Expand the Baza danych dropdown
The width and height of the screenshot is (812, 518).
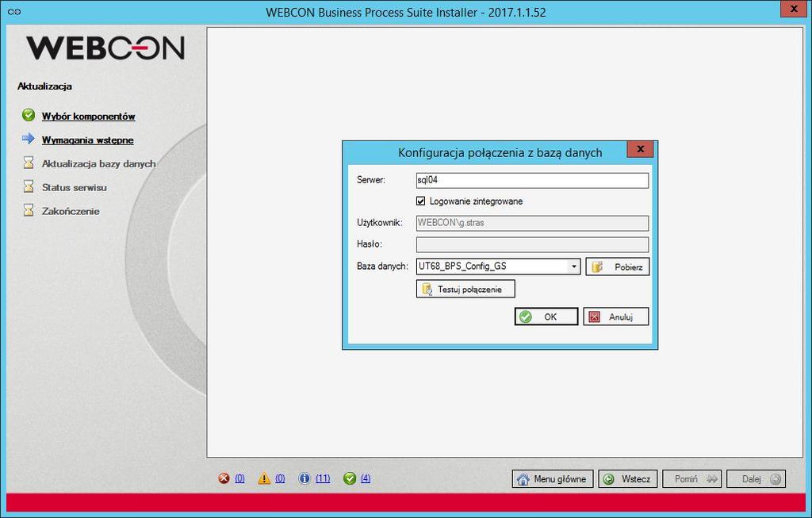coord(574,267)
